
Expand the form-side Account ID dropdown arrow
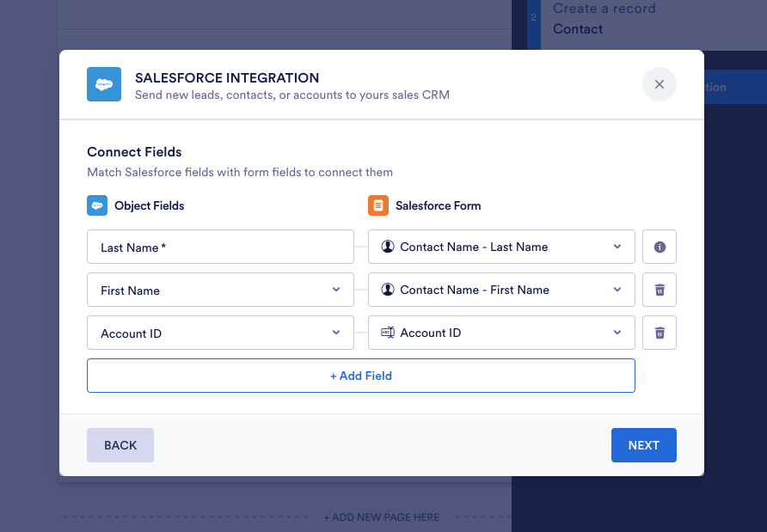[617, 333]
